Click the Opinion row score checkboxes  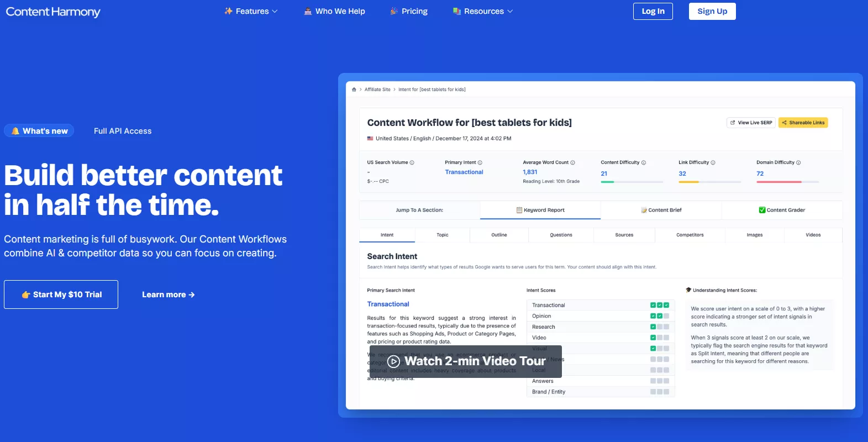(x=660, y=316)
